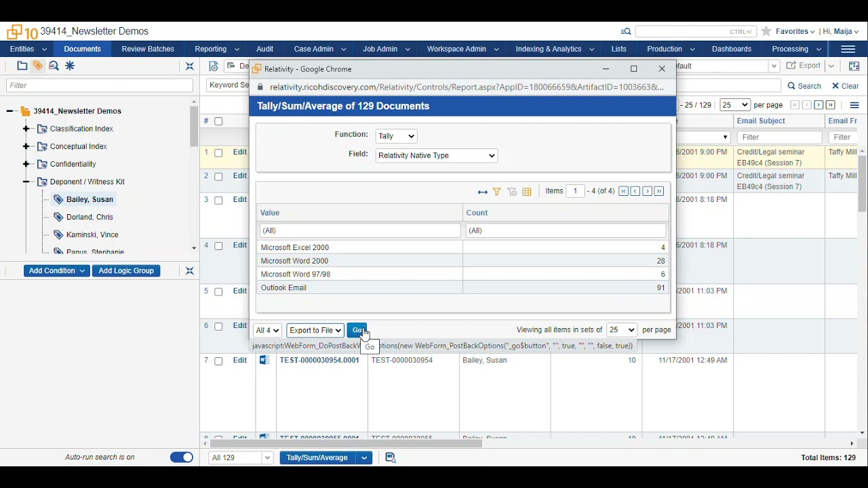Change popup items per page dropdown
This screenshot has height=488, width=868.
622,330
